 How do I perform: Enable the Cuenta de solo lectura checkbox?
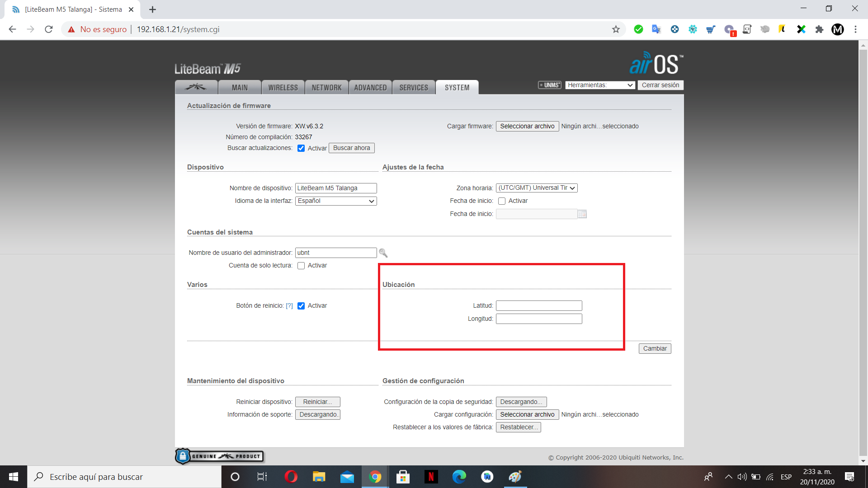301,266
